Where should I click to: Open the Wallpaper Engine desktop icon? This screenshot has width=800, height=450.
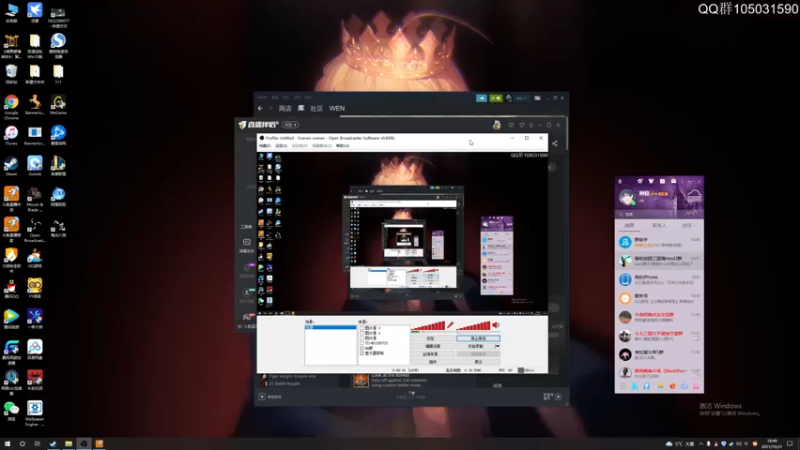[x=35, y=413]
